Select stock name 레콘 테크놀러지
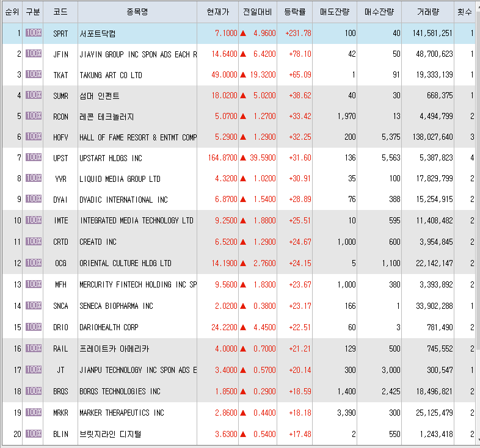The image size is (480, 448). point(106,117)
